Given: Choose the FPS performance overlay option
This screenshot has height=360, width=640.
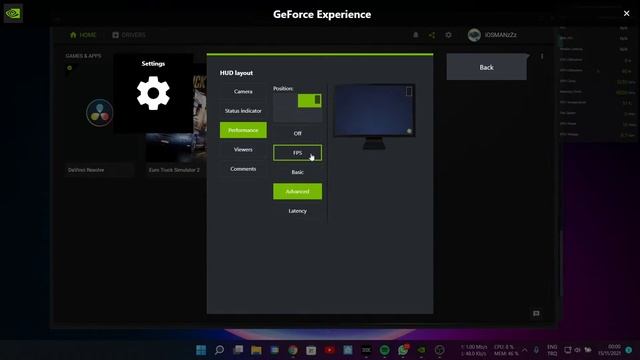Looking at the screenshot, I should tap(297, 153).
